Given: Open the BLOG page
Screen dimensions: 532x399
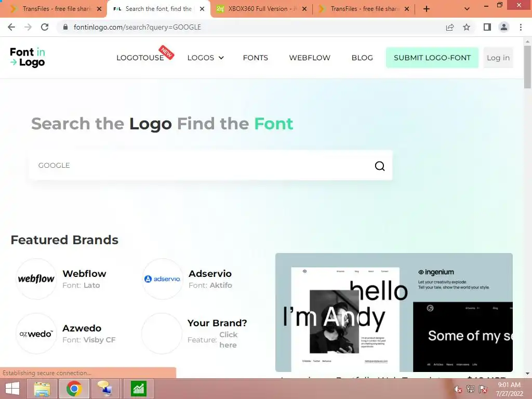Looking at the screenshot, I should pos(362,58).
